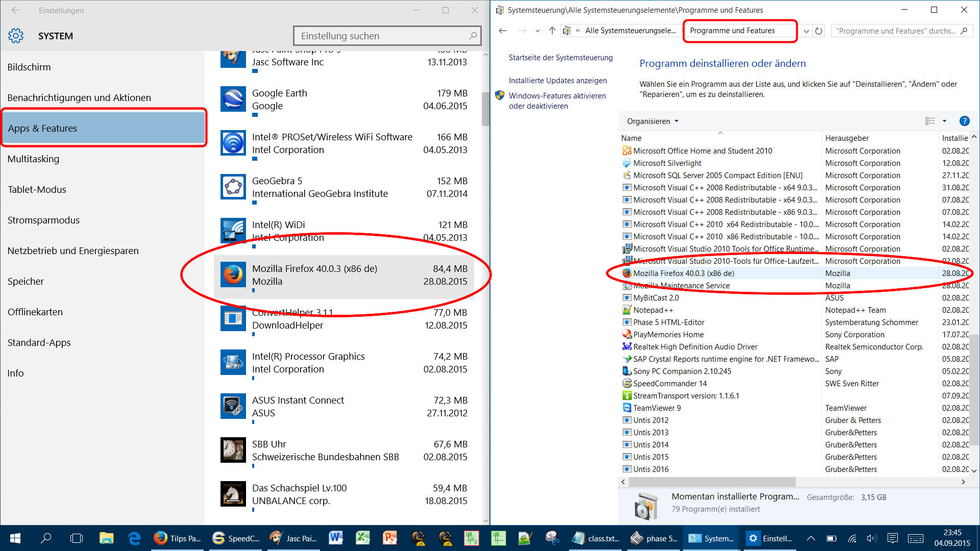The width and height of the screenshot is (980, 551).
Task: Click the GeoGebra 5 app icon
Action: (233, 187)
